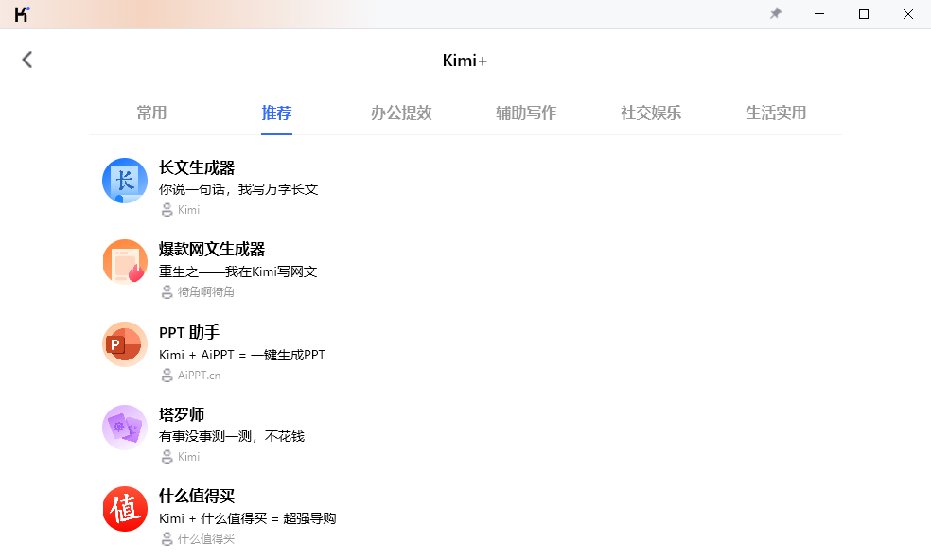The width and height of the screenshot is (931, 560).
Task: Minimize the Kimi window
Action: click(819, 13)
